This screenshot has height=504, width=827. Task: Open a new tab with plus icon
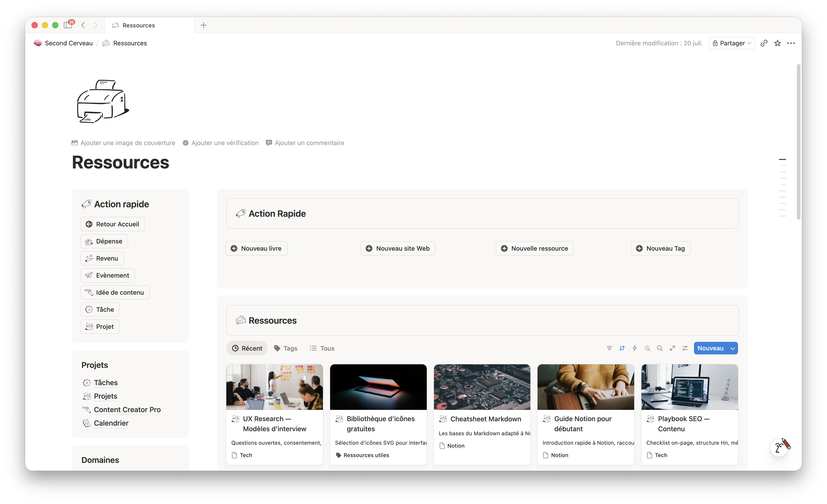tap(203, 25)
